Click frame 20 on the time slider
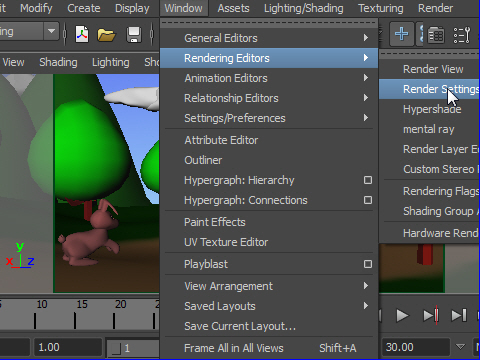Screen dimensions: 480x360 tap(114, 321)
